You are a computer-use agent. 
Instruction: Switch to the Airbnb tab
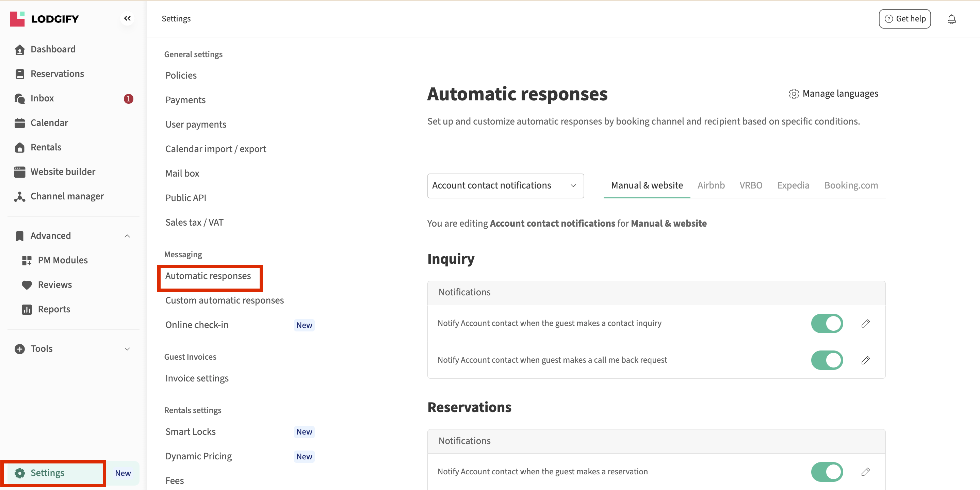(x=710, y=185)
